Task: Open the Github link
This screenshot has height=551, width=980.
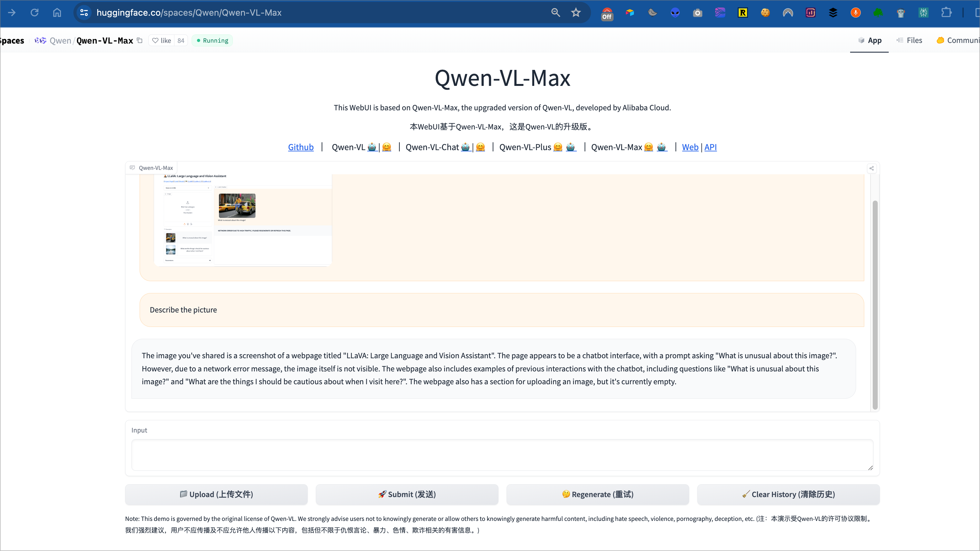Action: pyautogui.click(x=301, y=147)
